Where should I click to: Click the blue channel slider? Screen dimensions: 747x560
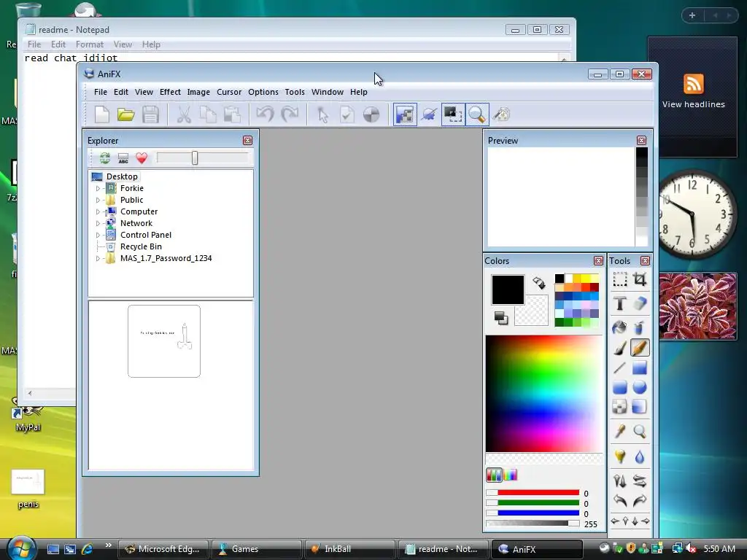(533, 513)
